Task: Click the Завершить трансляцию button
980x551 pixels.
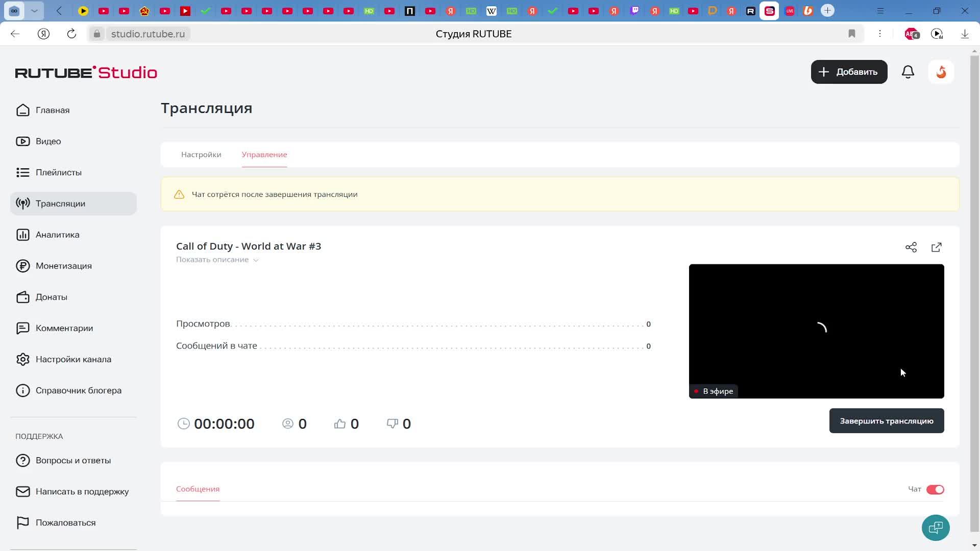Action: [886, 421]
